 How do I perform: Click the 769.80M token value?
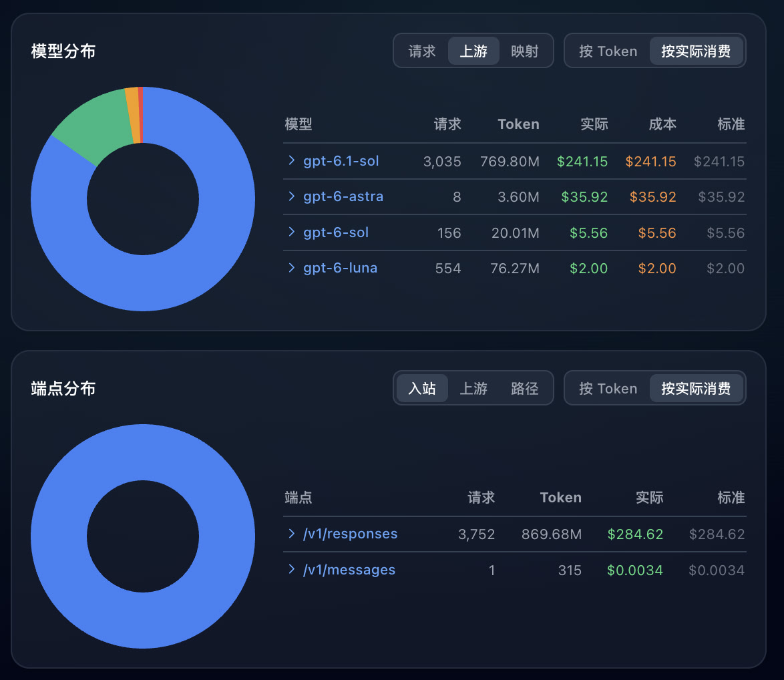click(x=510, y=162)
